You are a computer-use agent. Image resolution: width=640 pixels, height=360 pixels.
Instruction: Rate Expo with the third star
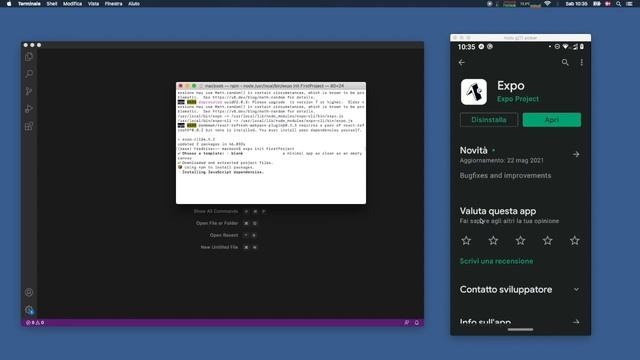[520, 240]
